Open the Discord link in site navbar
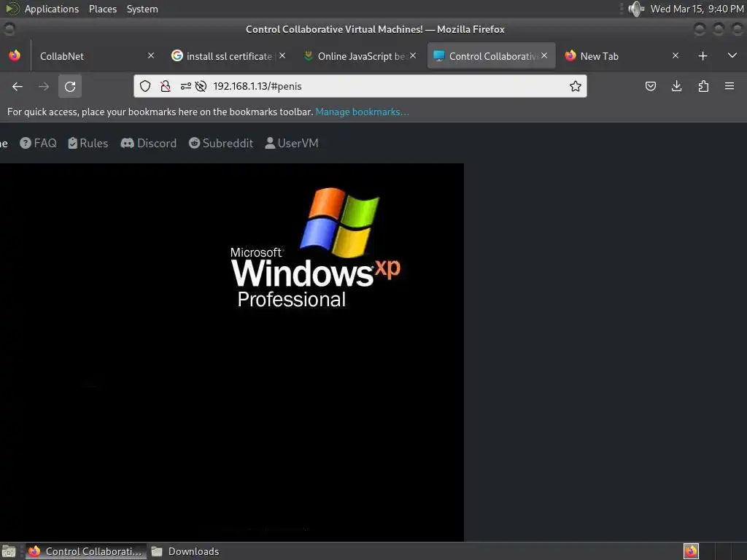The height and width of the screenshot is (560, 747). click(x=149, y=144)
